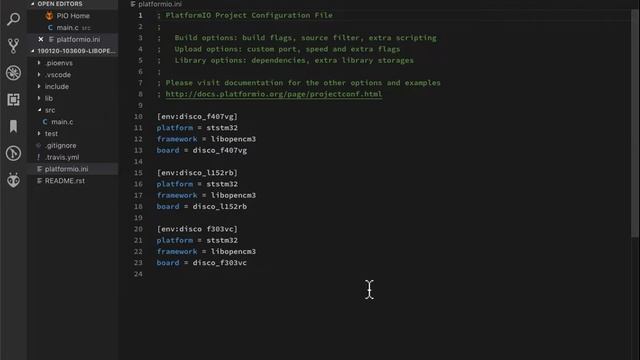Open the Source Control view
Viewport: 640px width, 360px height.
13,46
